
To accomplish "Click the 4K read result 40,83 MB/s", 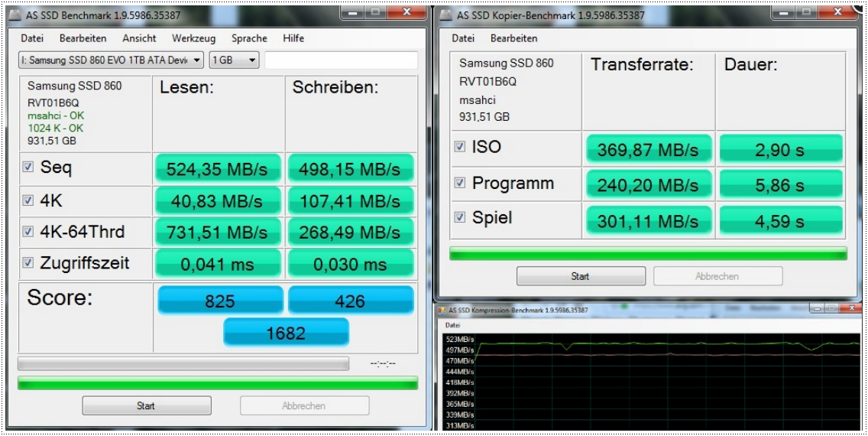I will (218, 200).
